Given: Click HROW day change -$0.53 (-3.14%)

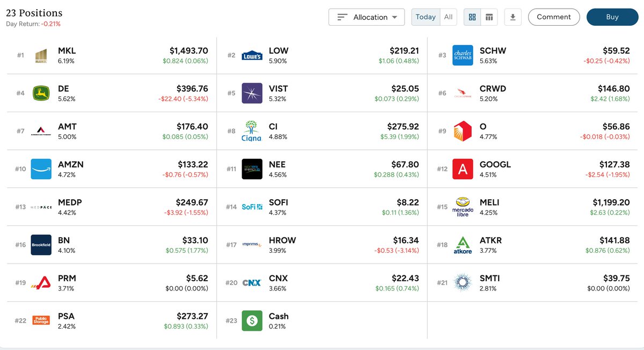Looking at the screenshot, I should click(x=397, y=251).
